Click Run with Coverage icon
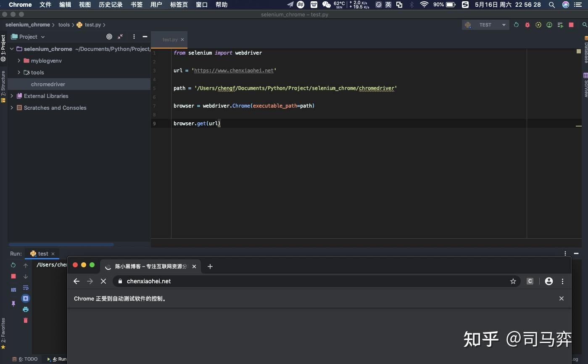 538,25
